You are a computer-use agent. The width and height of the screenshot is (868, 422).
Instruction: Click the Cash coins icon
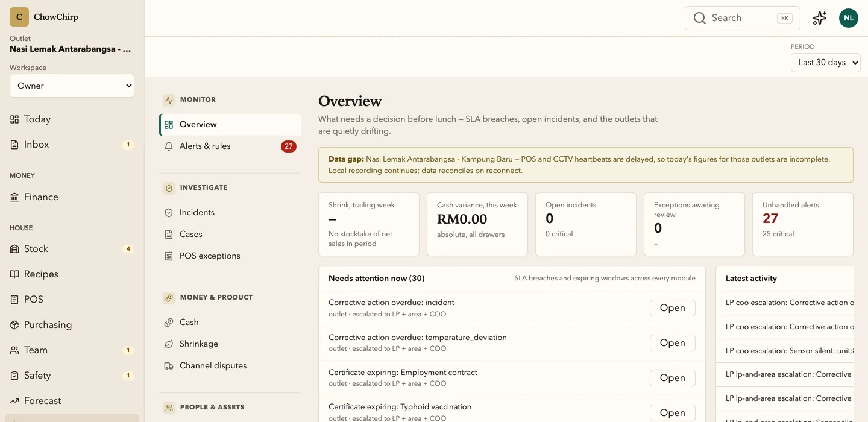(x=169, y=323)
